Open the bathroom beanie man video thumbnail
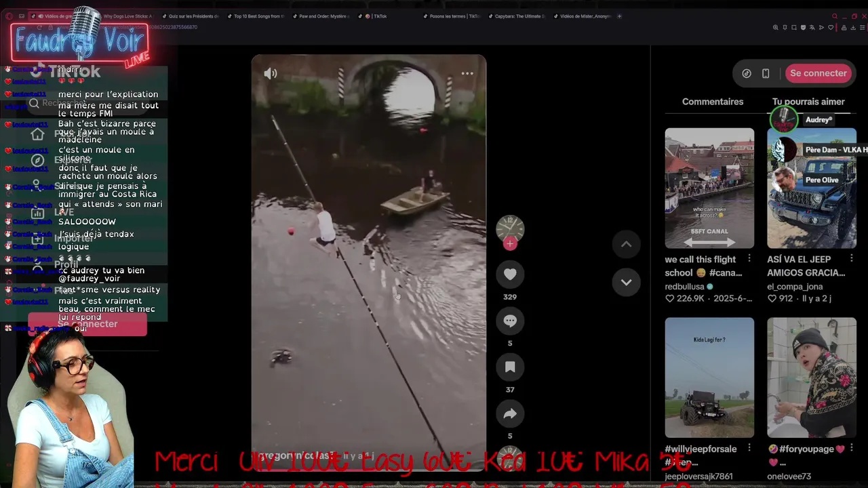The height and width of the screenshot is (488, 868). tap(812, 378)
